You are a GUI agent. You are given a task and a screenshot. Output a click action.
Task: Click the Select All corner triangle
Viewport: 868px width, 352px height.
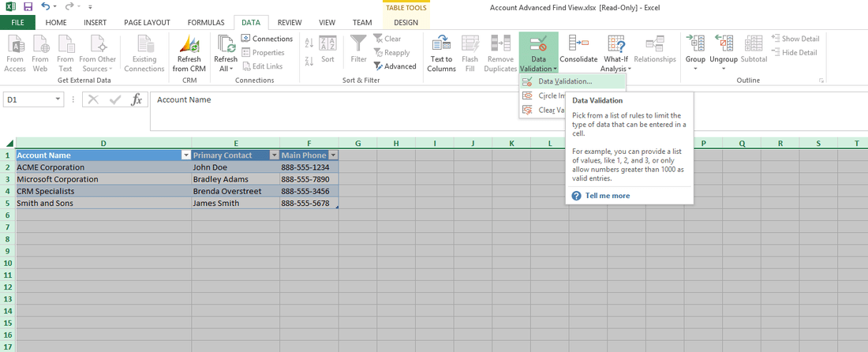point(9,144)
